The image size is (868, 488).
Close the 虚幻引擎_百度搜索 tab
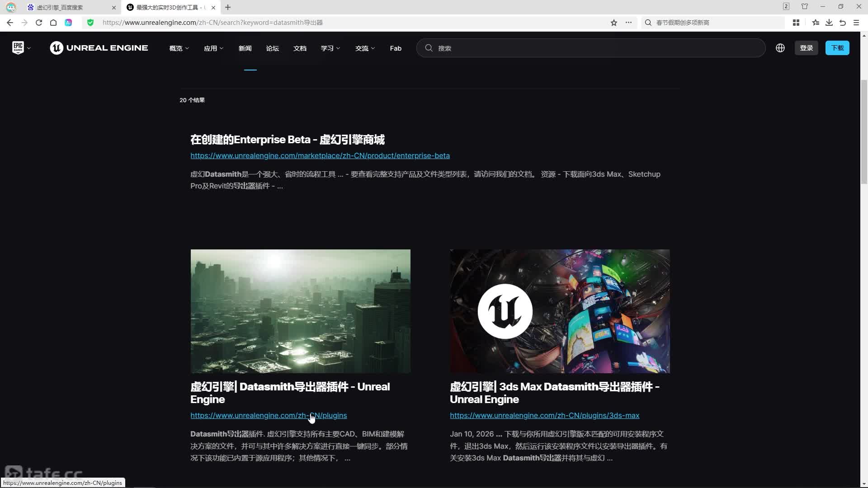coord(114,8)
